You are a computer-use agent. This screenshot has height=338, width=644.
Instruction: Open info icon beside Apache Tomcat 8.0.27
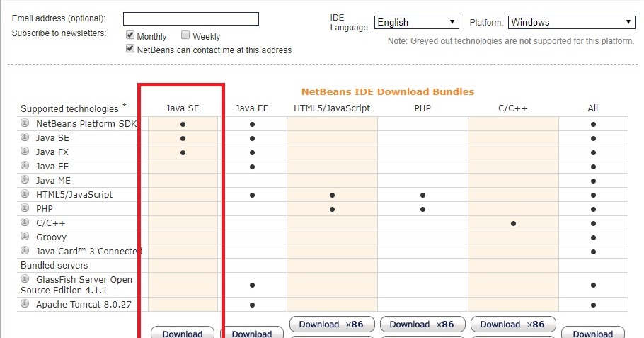[25, 304]
